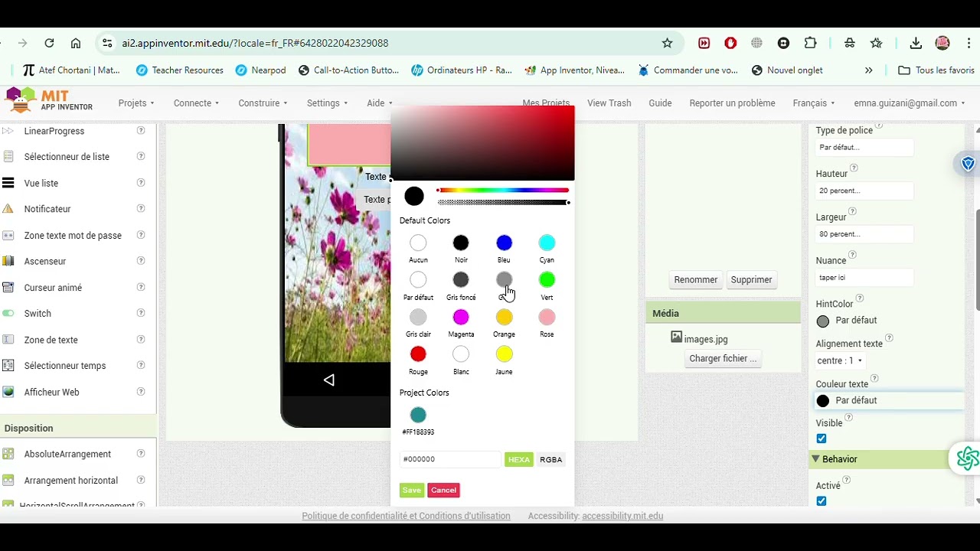Open help for Notificateur component
This screenshot has height=551, width=980.
coord(141,208)
